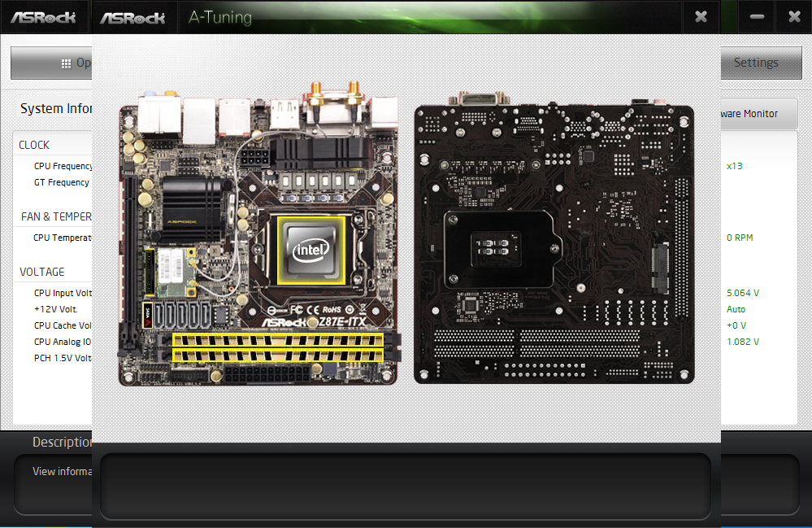Click the VOLTAGE section heading
Screen dimensions: 812x528
(42, 272)
